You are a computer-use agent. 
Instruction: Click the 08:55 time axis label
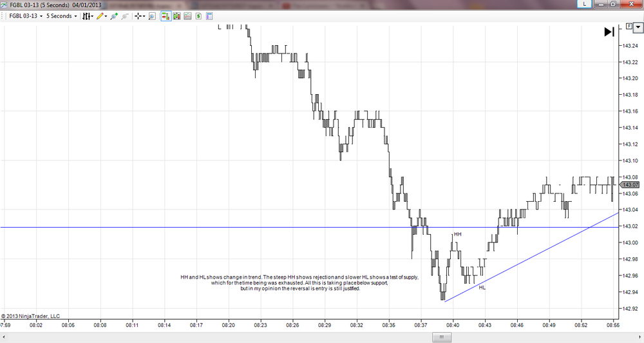(613, 325)
